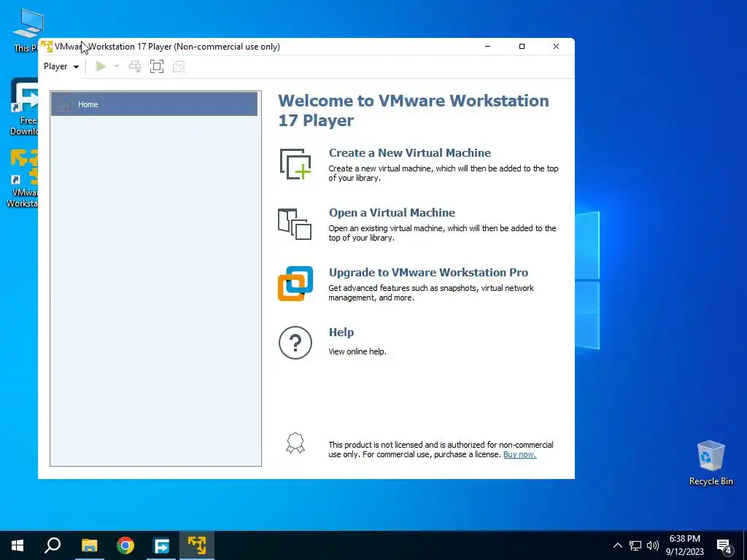Maximize the VMware Player window

tap(522, 47)
